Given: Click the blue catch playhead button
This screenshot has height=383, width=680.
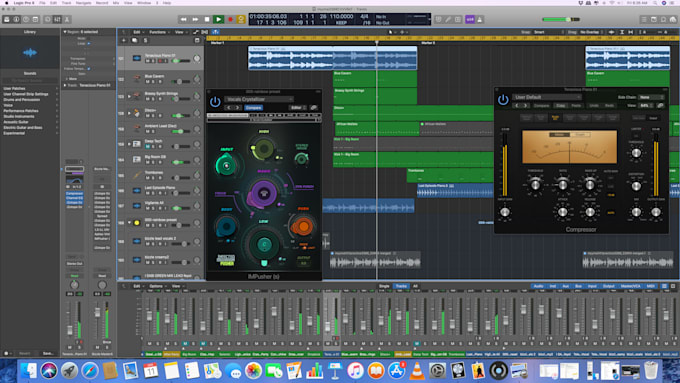Looking at the screenshot, I should point(216,32).
